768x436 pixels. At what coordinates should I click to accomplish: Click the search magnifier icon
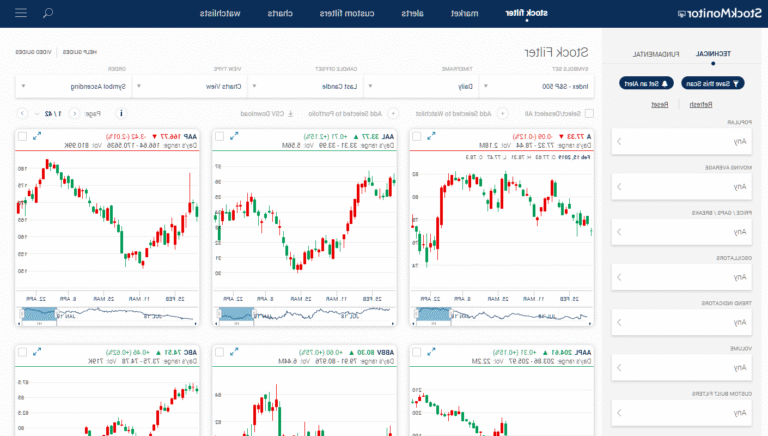pyautogui.click(x=48, y=13)
